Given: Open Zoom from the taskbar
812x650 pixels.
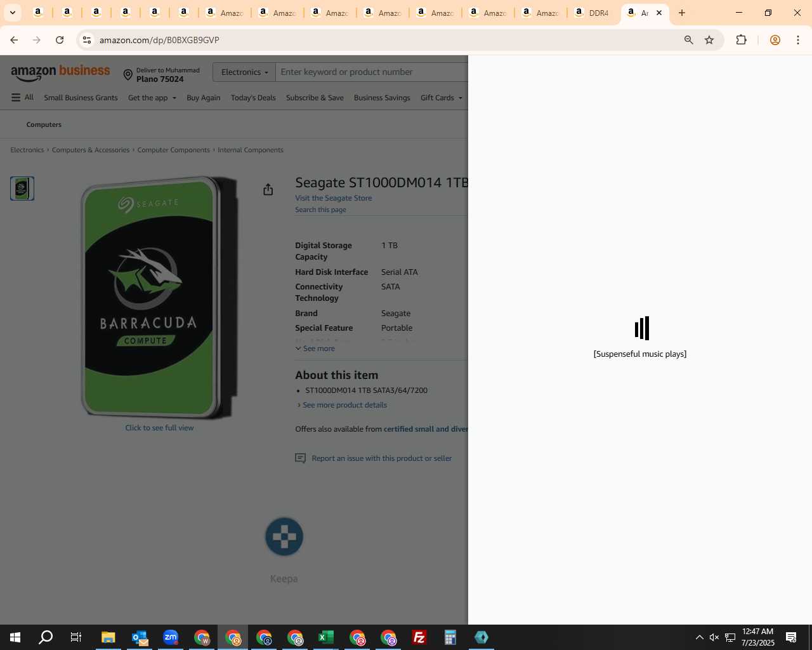Looking at the screenshot, I should pyautogui.click(x=171, y=637).
